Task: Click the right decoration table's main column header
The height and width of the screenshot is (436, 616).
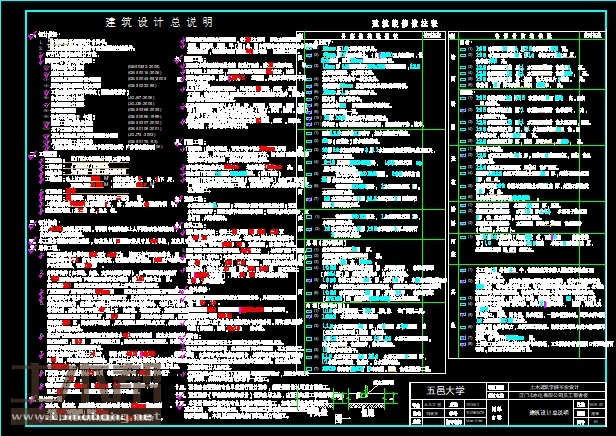Action: 519,34
